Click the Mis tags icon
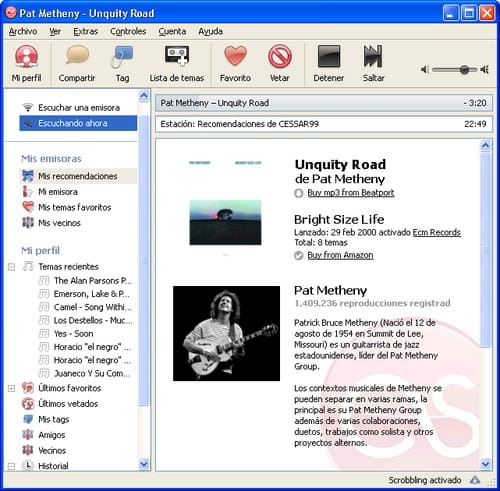 28,419
